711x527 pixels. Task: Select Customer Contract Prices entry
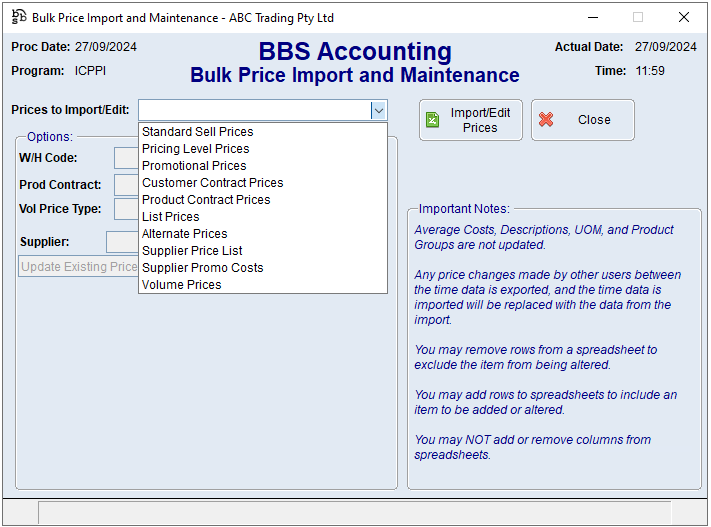pyautogui.click(x=212, y=183)
